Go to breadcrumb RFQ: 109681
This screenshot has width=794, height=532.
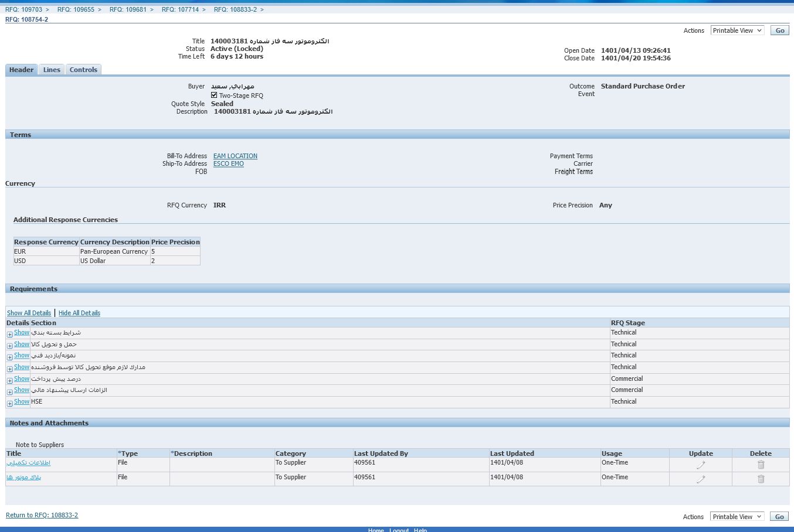click(x=128, y=9)
